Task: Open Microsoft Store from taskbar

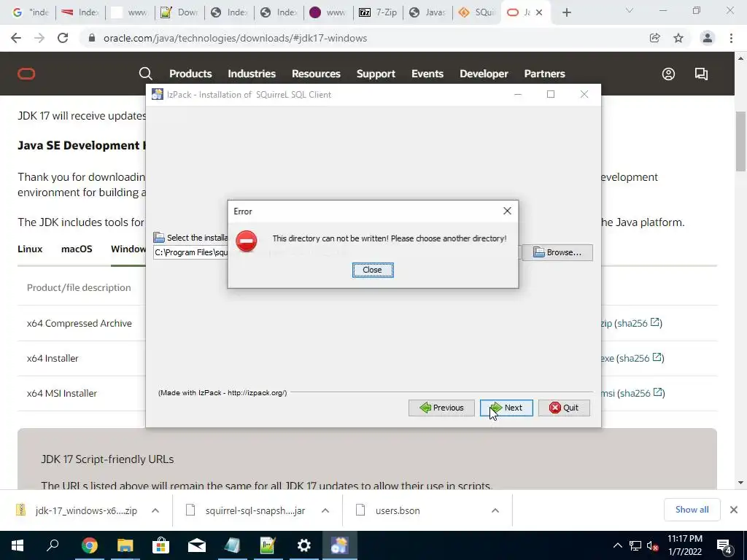Action: coord(160,545)
